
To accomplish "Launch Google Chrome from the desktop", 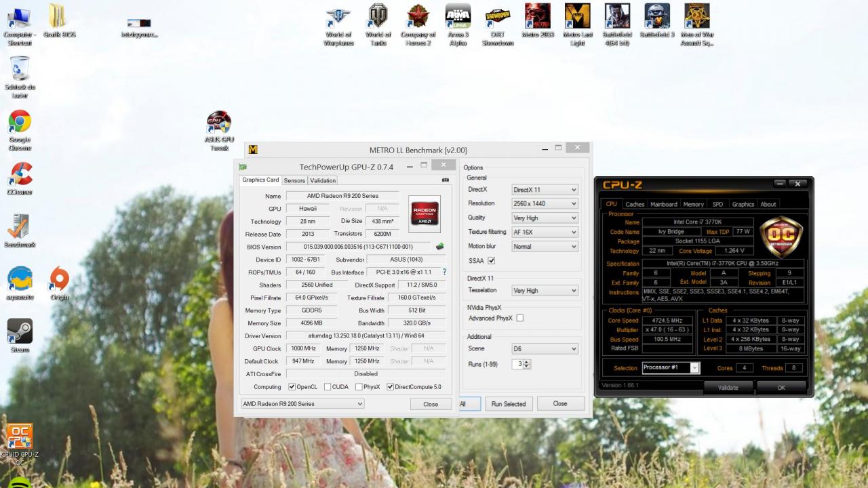I will (20, 130).
